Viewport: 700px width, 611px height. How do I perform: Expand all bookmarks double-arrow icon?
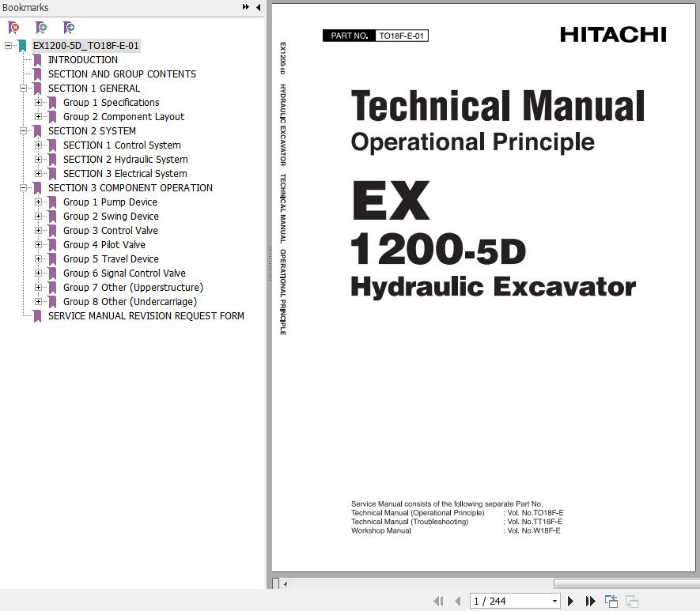[245, 7]
